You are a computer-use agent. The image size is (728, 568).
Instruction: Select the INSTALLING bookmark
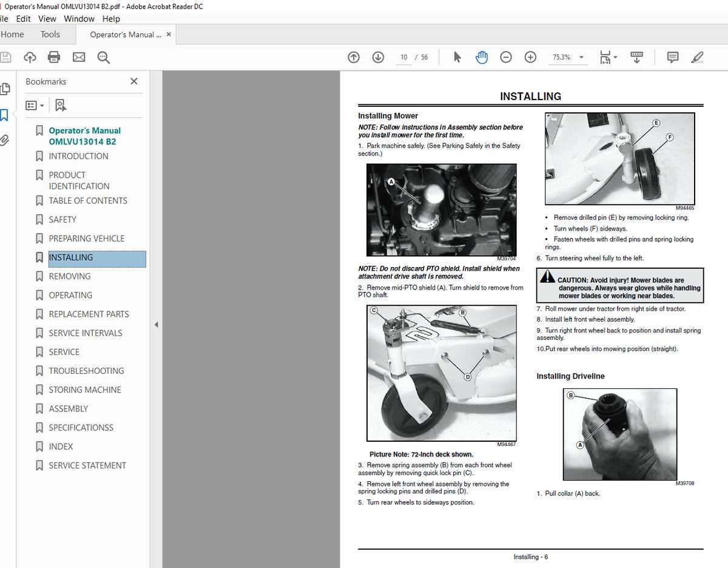(x=97, y=258)
